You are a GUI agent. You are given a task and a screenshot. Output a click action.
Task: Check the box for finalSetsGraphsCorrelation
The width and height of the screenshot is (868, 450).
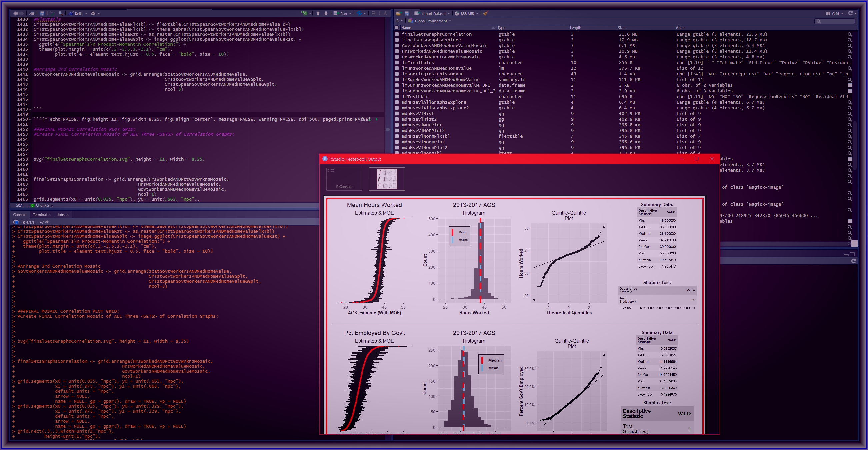tap(397, 34)
